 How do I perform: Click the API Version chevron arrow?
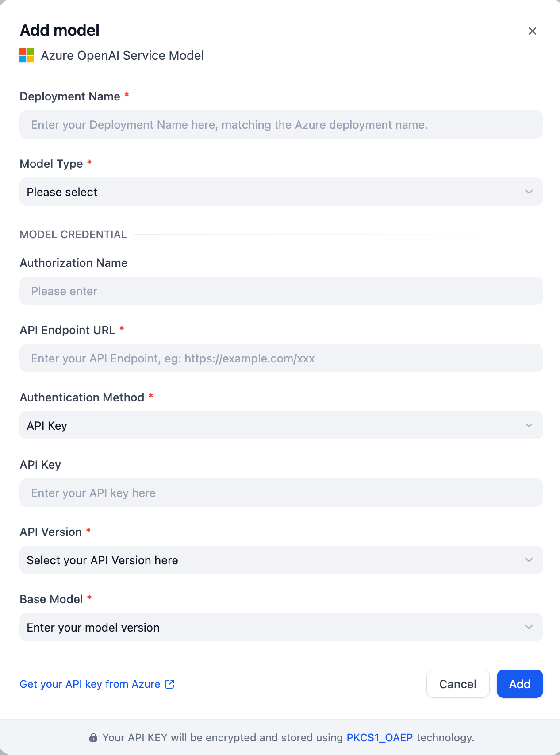pos(529,560)
